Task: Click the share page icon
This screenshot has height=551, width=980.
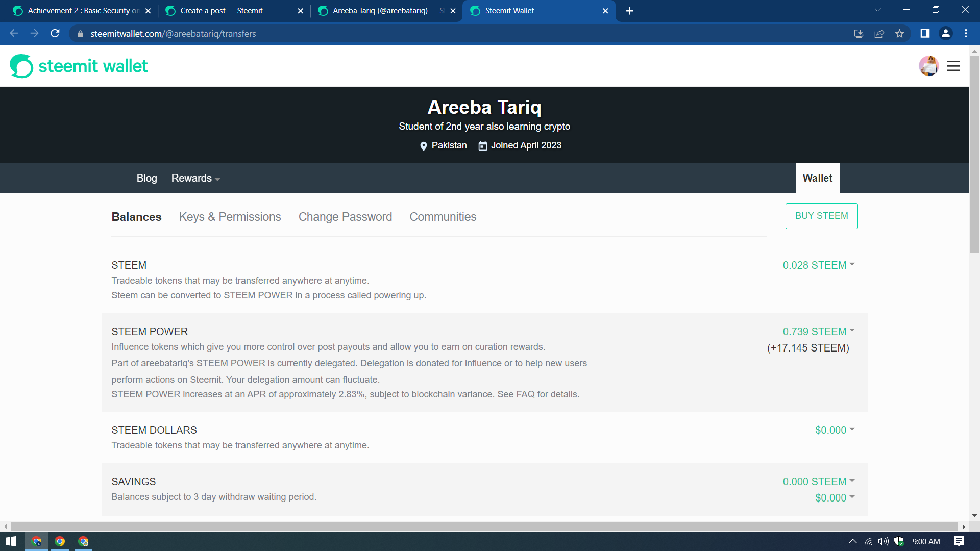Action: click(879, 34)
